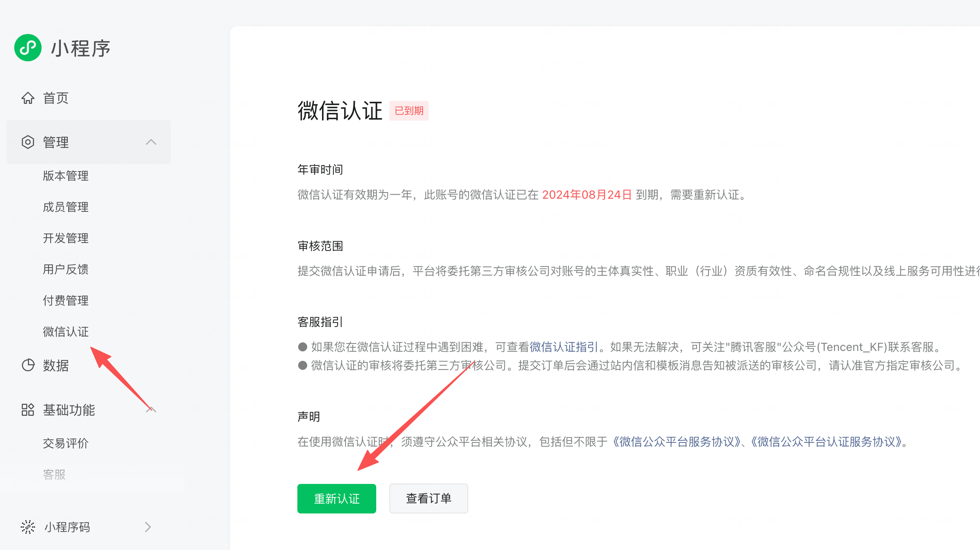
Task: Expand the 小程序码 arrow
Action: click(x=148, y=527)
